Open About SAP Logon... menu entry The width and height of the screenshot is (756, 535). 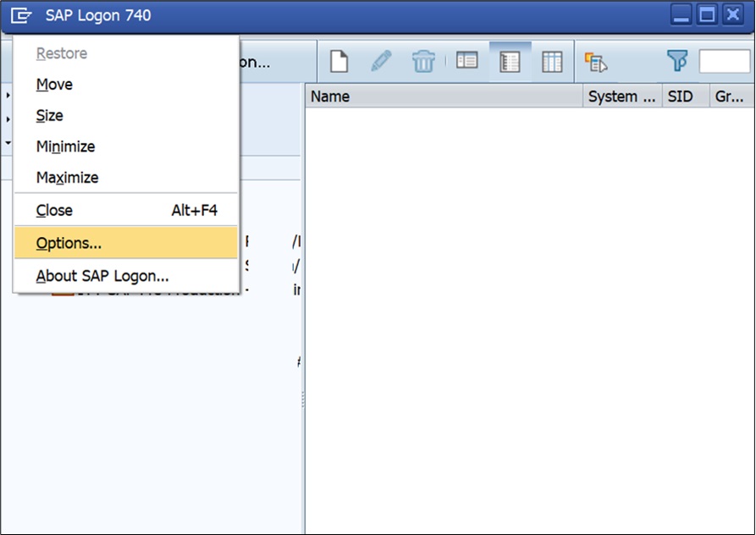(x=125, y=276)
